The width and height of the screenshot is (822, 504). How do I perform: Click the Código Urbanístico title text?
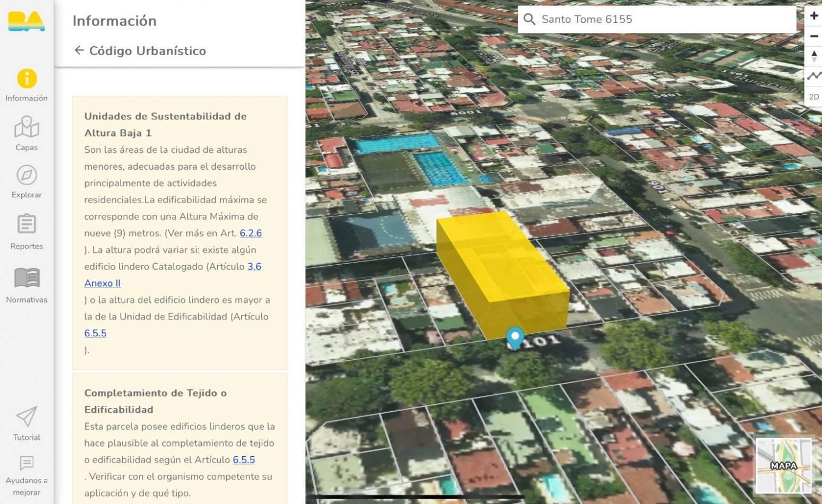click(x=148, y=51)
